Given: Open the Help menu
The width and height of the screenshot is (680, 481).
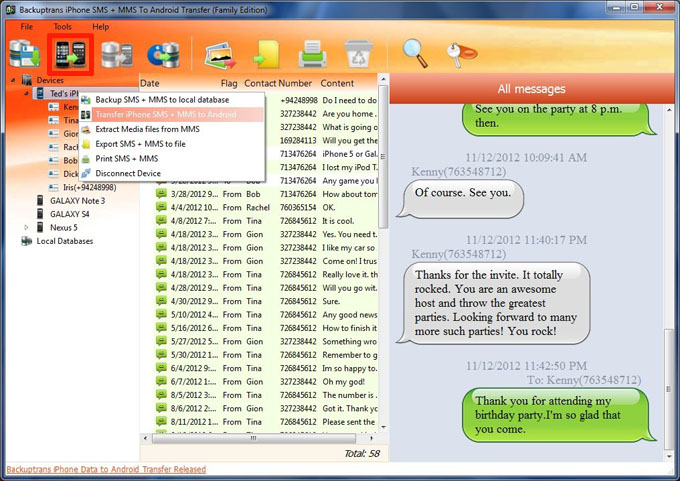Looking at the screenshot, I should [x=101, y=26].
